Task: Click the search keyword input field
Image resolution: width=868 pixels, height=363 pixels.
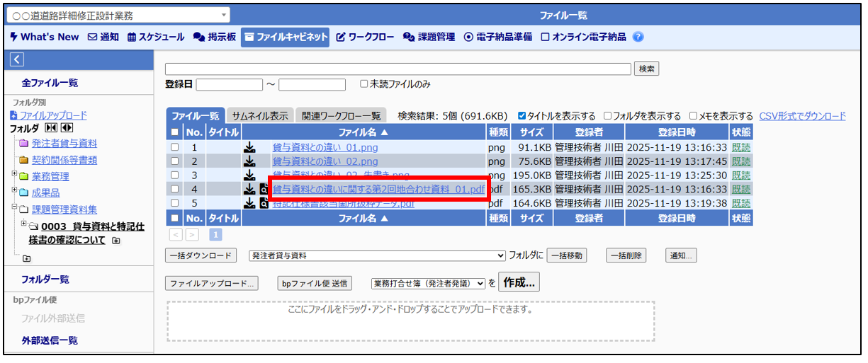Action: (x=398, y=69)
